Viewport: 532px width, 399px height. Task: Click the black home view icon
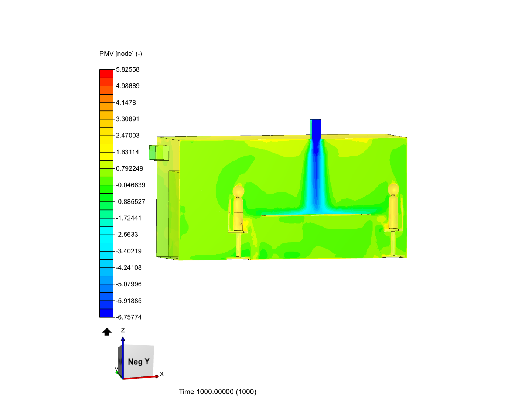[107, 332]
